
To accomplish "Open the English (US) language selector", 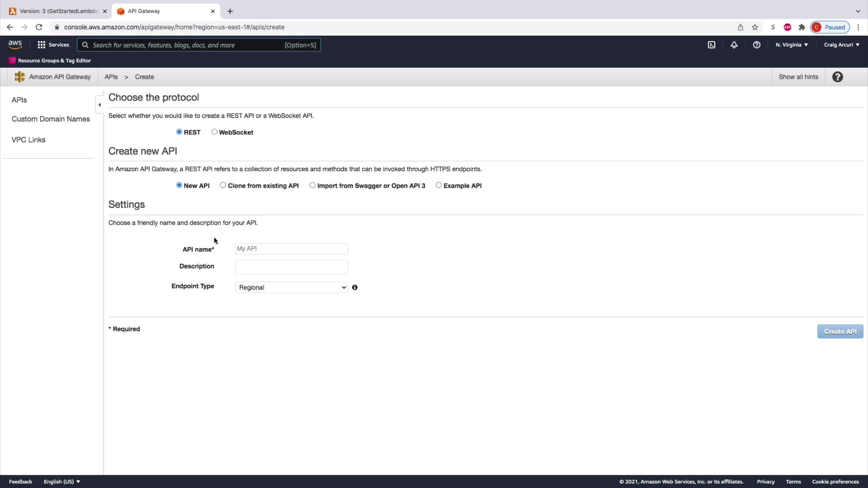I will [x=62, y=481].
